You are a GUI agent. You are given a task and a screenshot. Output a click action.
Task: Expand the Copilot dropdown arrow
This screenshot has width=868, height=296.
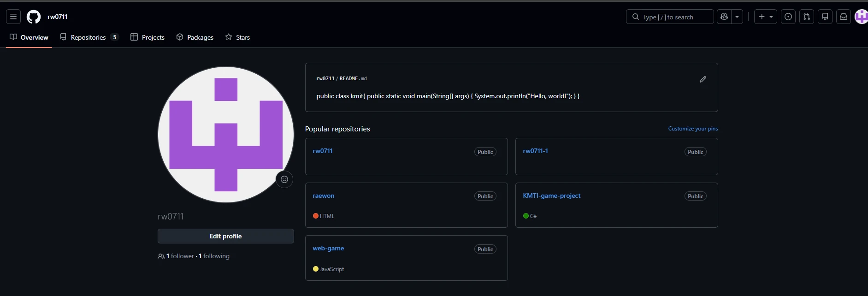point(737,17)
